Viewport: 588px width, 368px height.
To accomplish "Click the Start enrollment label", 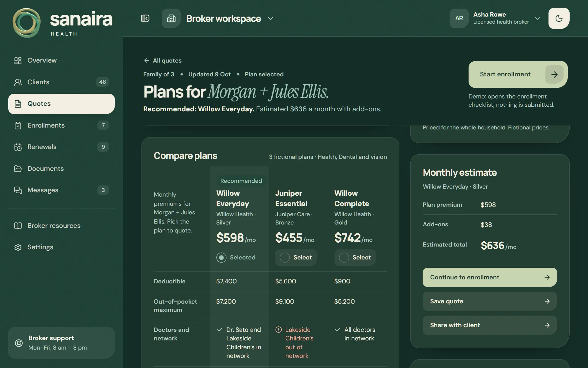I will pos(505,74).
